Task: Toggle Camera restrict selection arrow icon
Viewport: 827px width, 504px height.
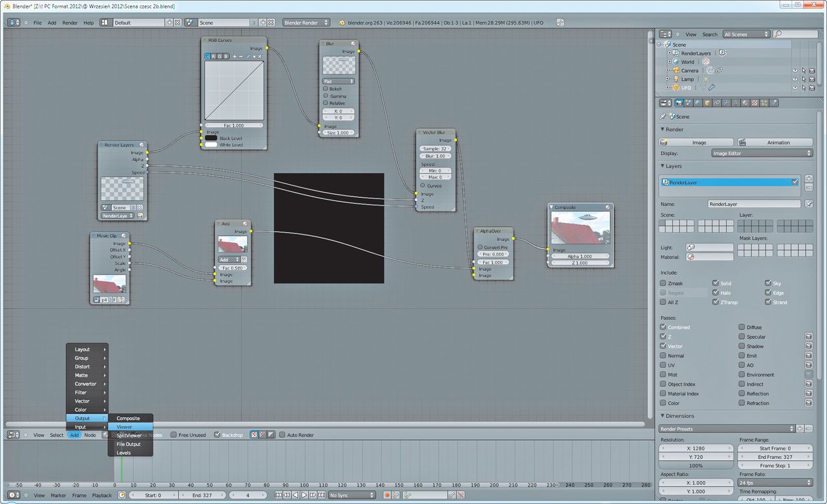Action: [804, 70]
